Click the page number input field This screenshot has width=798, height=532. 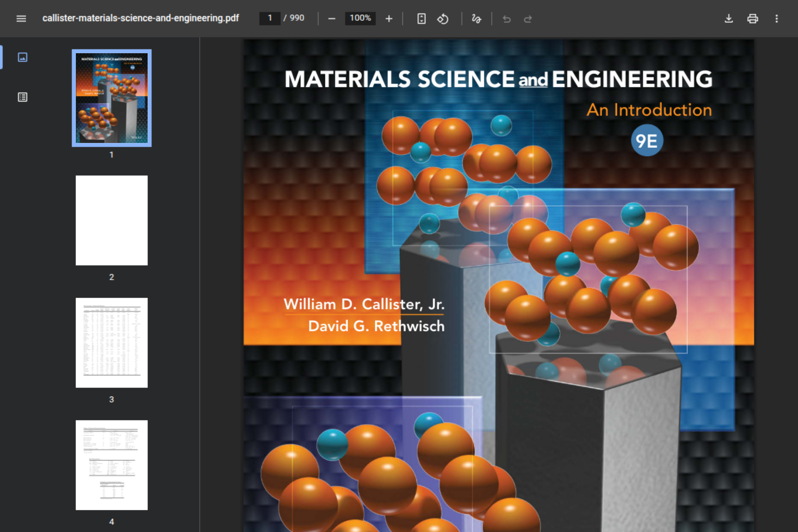[x=270, y=18]
